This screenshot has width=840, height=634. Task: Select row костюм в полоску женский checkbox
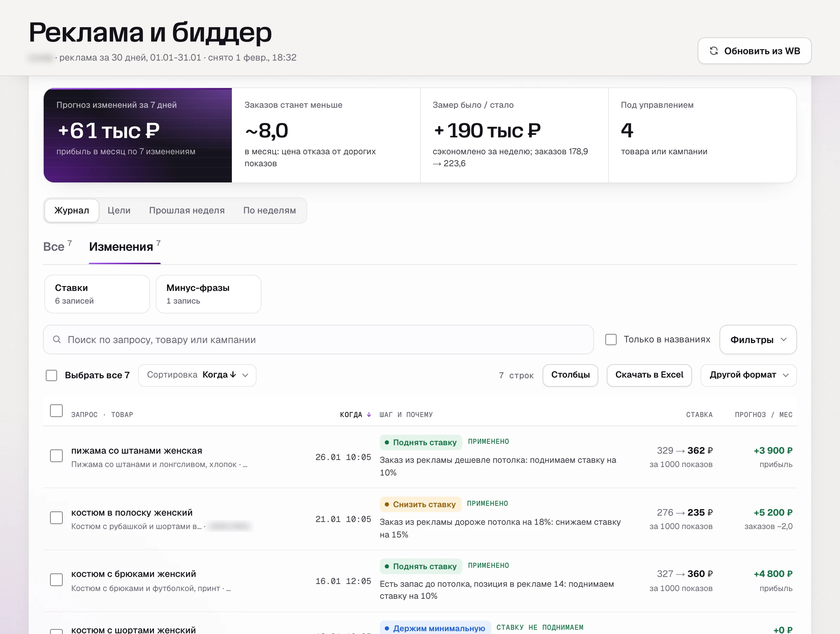pos(56,517)
